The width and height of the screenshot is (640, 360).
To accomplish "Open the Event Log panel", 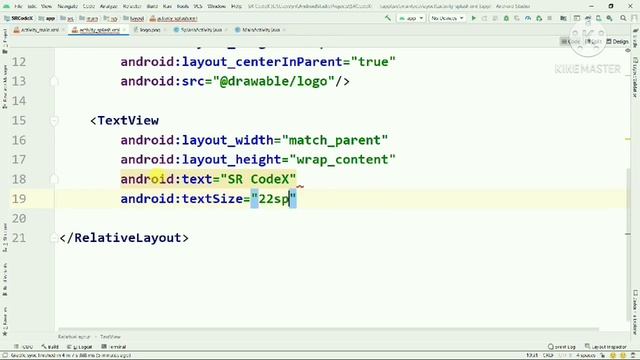I will (562, 347).
